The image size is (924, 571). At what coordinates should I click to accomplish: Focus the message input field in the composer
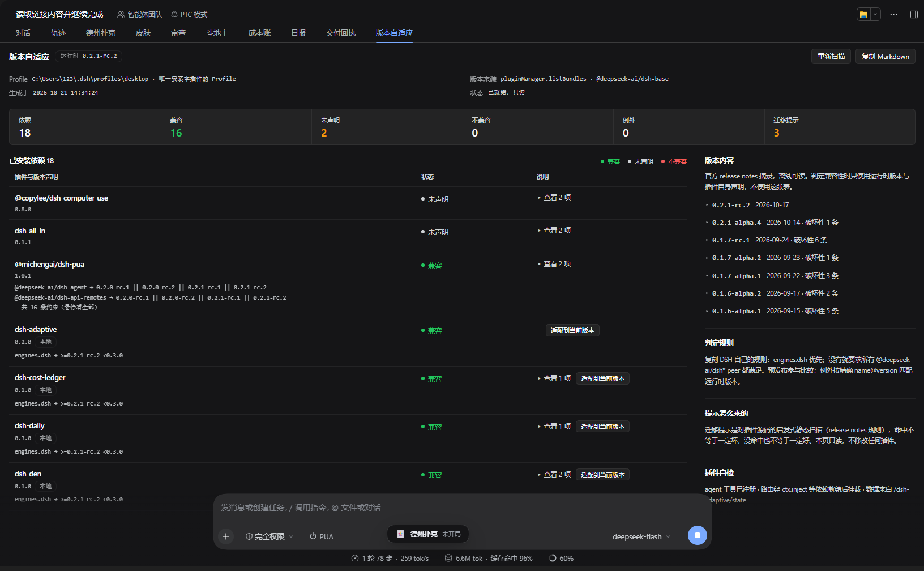[462, 508]
